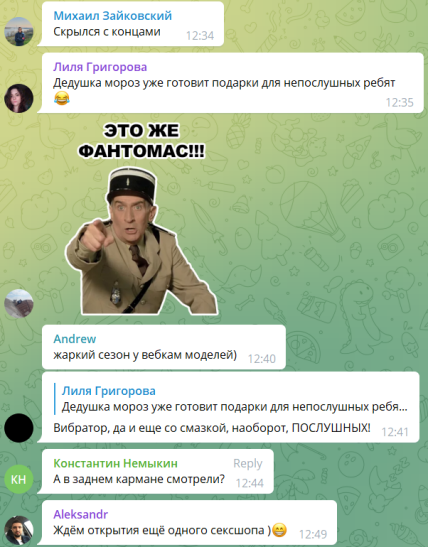Open the solid black profile avatar
Screen dimensions: 428x547
[x=19, y=428]
